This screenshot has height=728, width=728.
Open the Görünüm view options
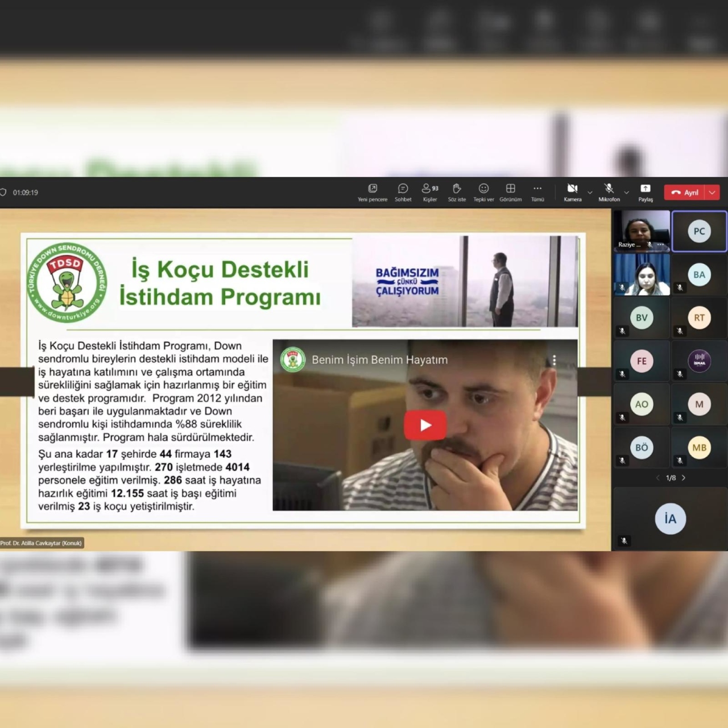[x=511, y=192]
